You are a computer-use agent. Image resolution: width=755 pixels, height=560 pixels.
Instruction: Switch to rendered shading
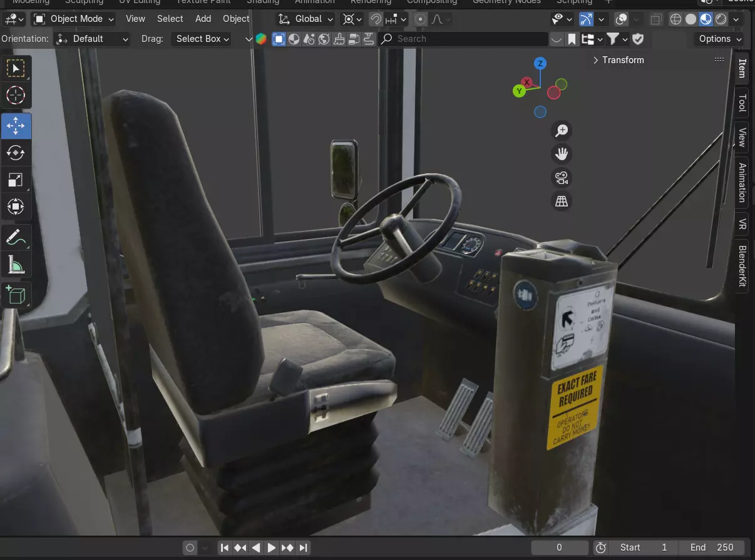[721, 19]
